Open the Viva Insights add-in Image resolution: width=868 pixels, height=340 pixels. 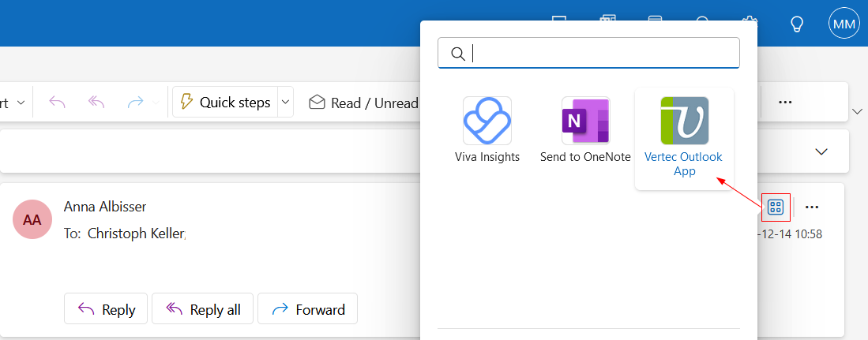487,131
